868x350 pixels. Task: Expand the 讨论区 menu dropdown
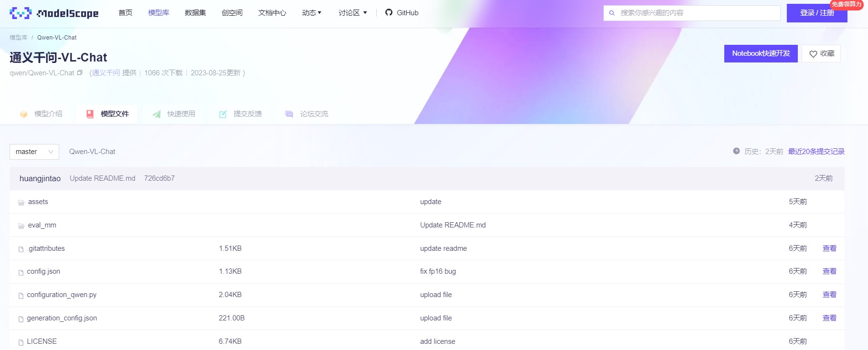point(353,13)
